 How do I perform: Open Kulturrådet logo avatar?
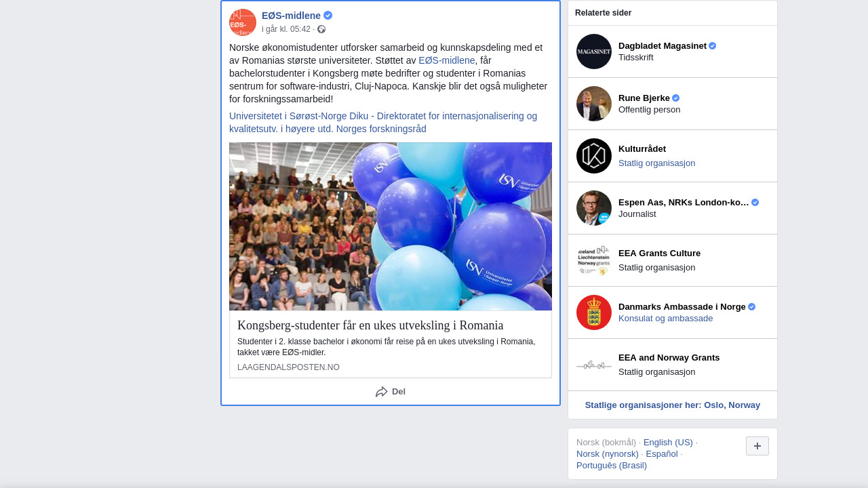[594, 156]
